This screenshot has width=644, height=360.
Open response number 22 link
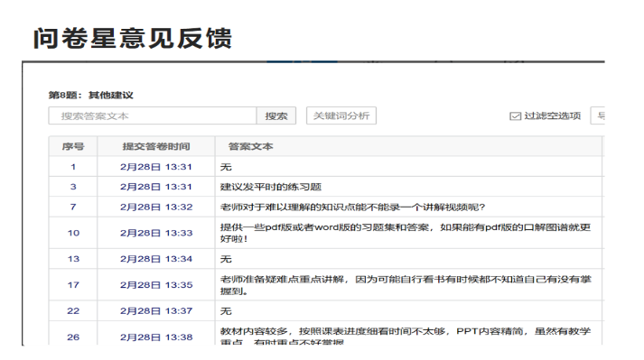(73, 310)
